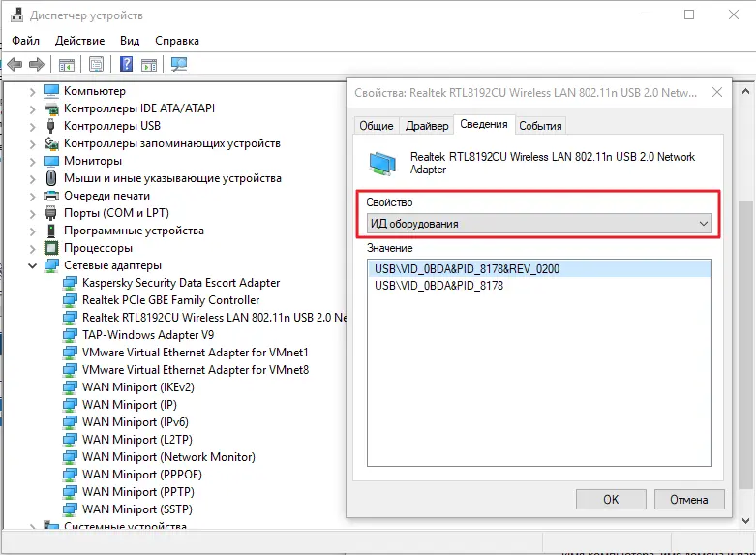Click the Компьютер device icon
Screen dimensions: 756x555
(x=51, y=91)
